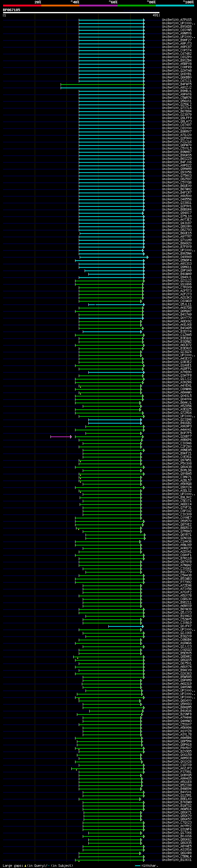Select hit UniRef100_A7HD90
This screenshot has height=868, width=197.
tap(177, 372)
